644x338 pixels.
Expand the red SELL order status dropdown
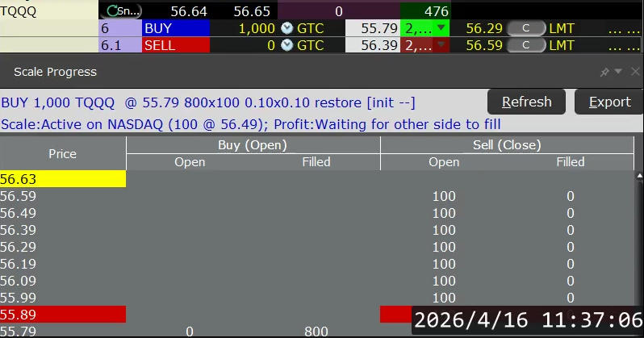point(440,46)
